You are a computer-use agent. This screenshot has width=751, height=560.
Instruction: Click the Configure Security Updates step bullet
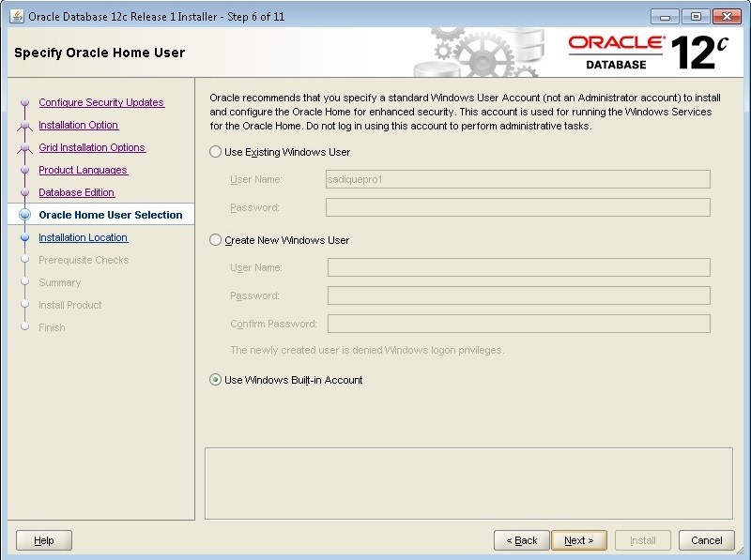pyautogui.click(x=25, y=102)
